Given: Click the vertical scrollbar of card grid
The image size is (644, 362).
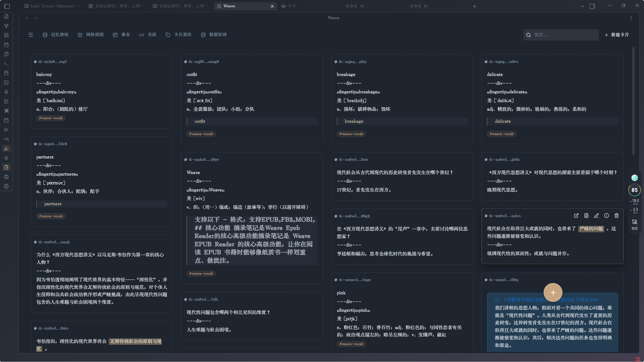Looking at the screenshot, I should coord(633,101).
